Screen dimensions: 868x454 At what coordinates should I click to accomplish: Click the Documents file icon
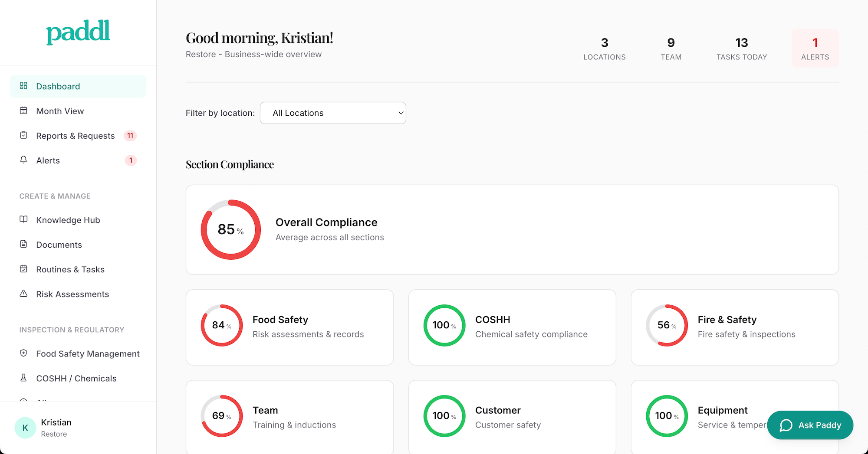23,244
